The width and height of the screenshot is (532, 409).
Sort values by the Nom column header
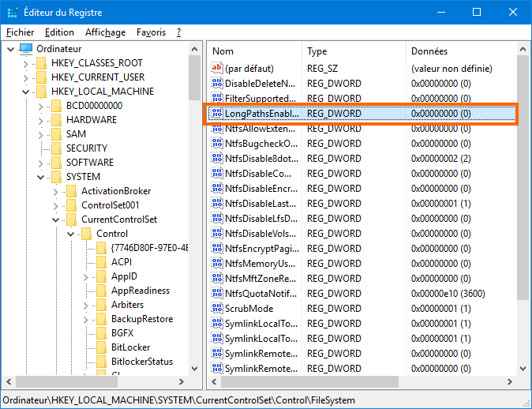pyautogui.click(x=254, y=51)
